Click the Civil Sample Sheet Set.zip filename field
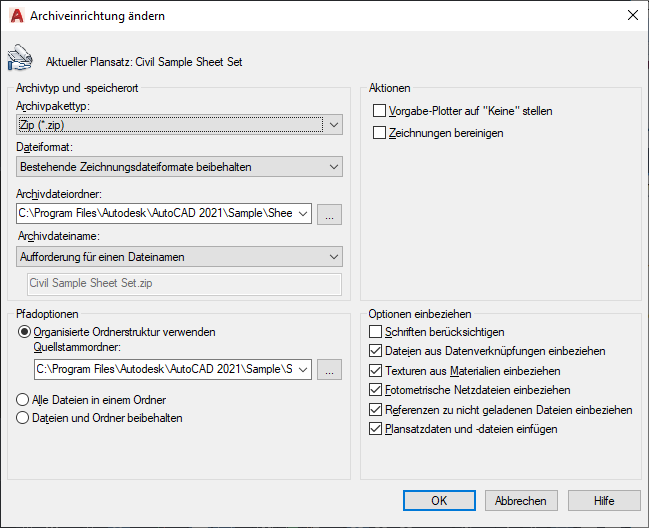The image size is (649, 528). coord(185,284)
